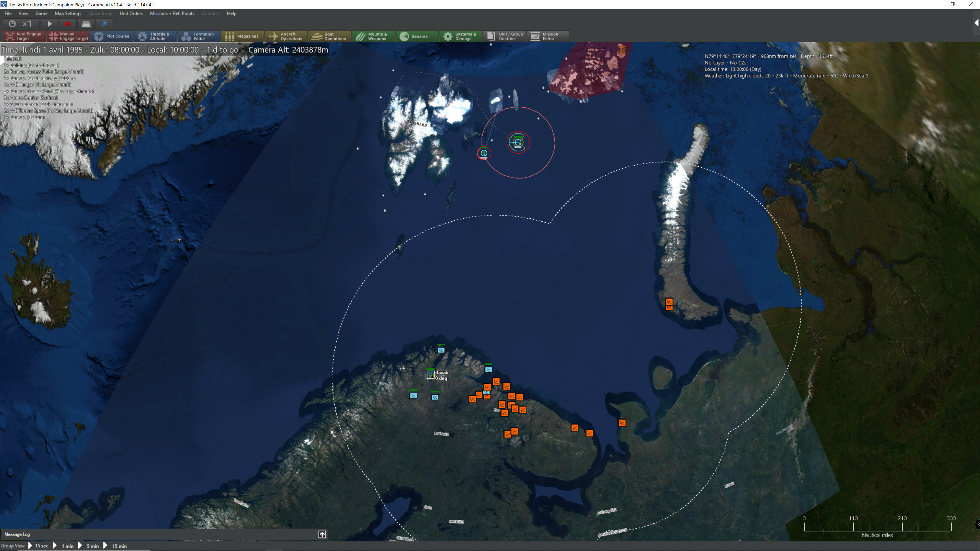The image size is (980, 551).
Task: Toggle Group View mode
Action: (x=13, y=546)
